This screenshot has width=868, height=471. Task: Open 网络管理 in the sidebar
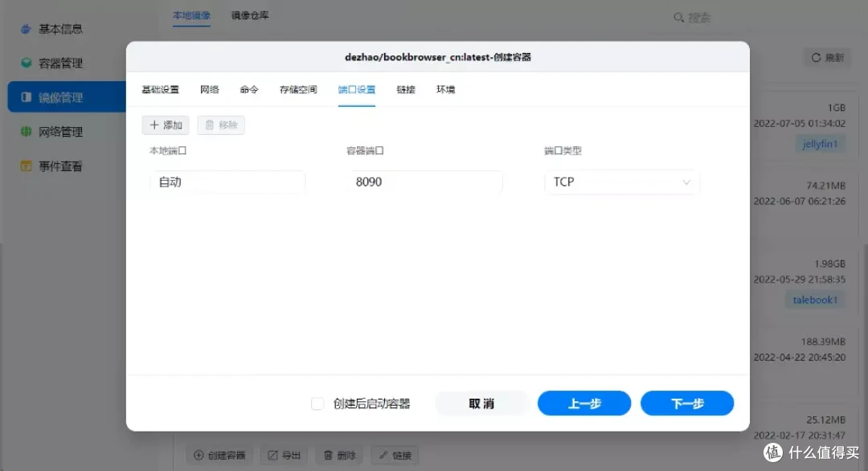[61, 132]
